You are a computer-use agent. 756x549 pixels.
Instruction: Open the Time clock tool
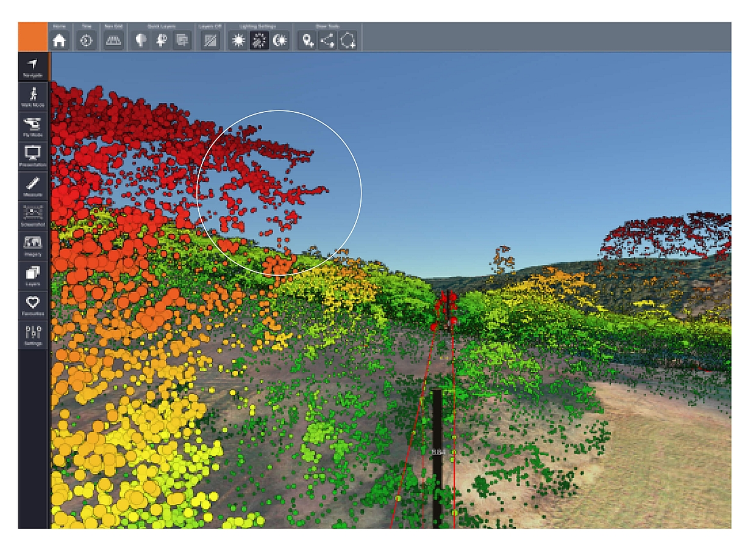pyautogui.click(x=86, y=40)
